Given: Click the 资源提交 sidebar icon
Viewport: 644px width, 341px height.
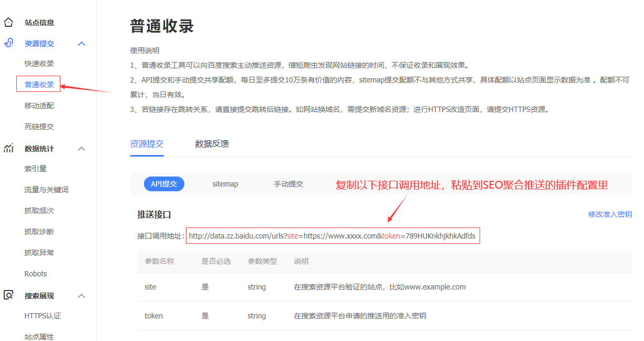Looking at the screenshot, I should (8, 44).
